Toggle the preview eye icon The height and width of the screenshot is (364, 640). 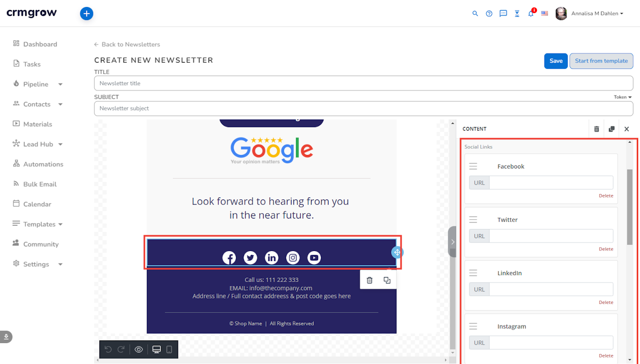pos(139,349)
